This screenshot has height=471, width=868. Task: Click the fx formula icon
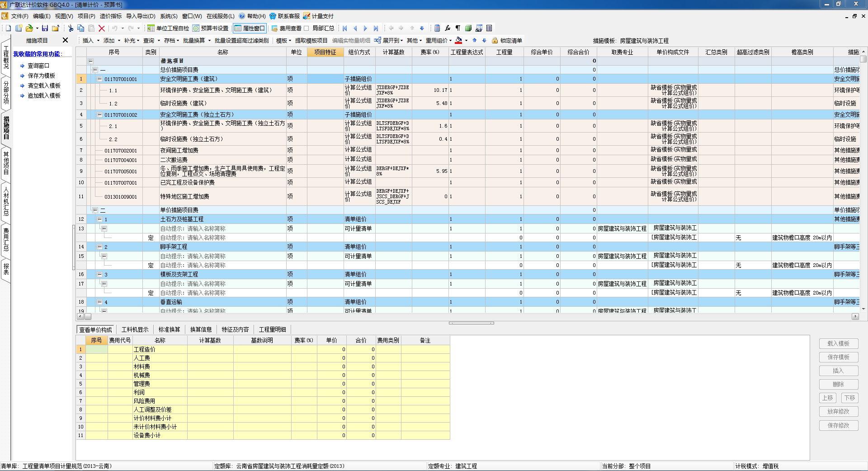tap(448, 28)
